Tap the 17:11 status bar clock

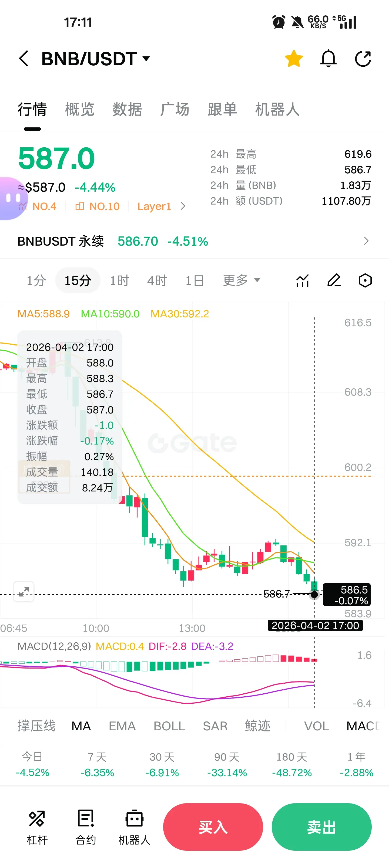(78, 22)
